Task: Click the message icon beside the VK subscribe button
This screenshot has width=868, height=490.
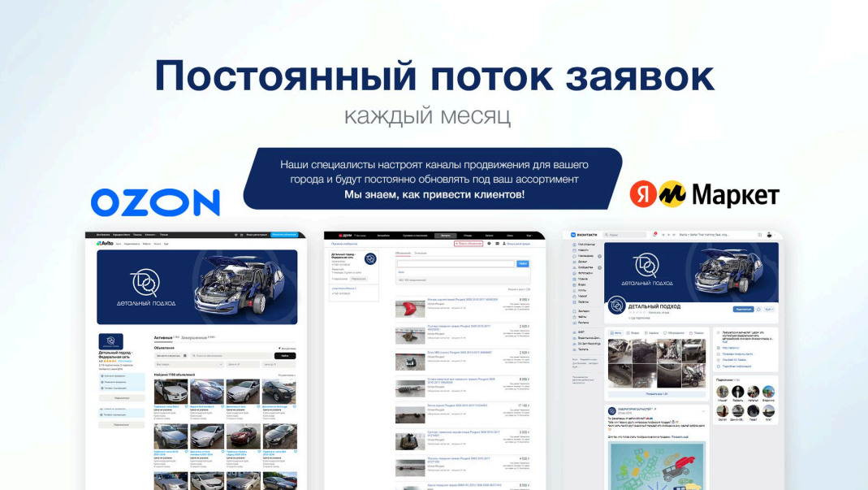Action: 759,309
